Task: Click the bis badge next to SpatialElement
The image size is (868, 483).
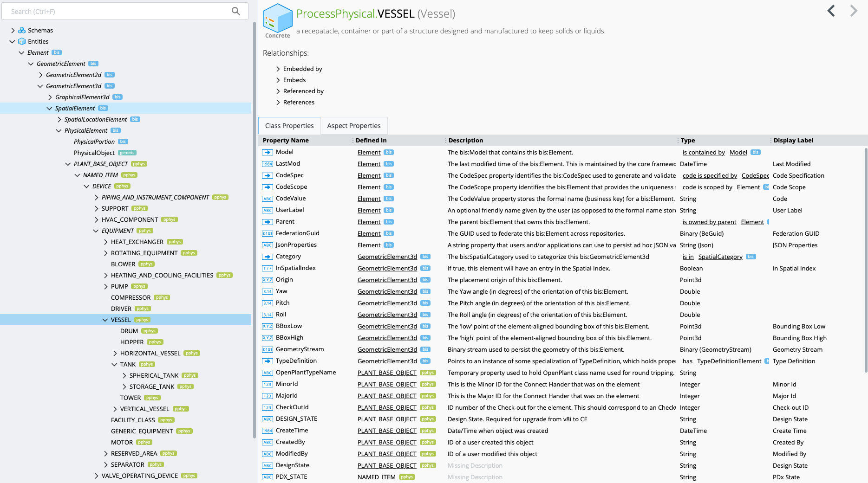Action: (x=103, y=108)
